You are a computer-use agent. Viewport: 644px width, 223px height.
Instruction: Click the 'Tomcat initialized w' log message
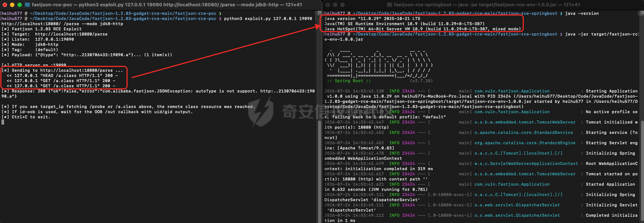pos(612,122)
